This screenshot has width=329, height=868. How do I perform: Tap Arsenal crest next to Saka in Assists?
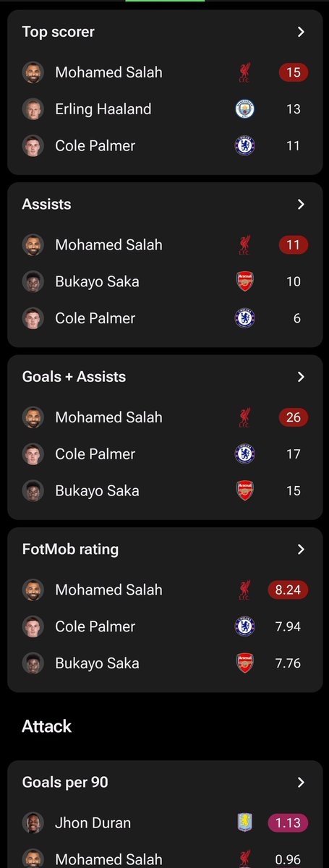[x=245, y=281]
